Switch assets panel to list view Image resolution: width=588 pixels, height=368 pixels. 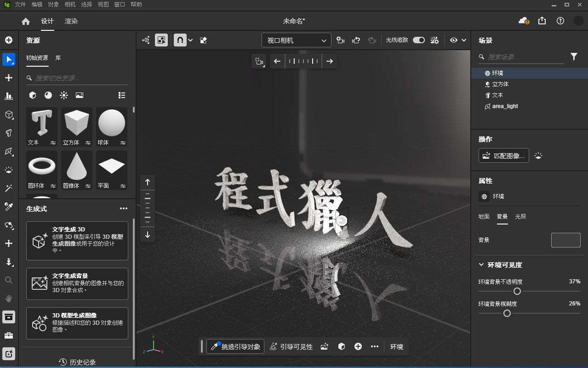(x=122, y=95)
